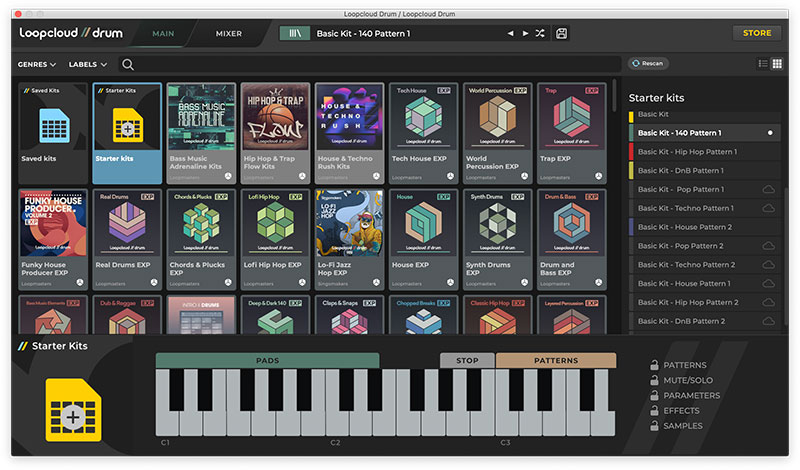Toggle the EFFECTS lock

pos(654,411)
